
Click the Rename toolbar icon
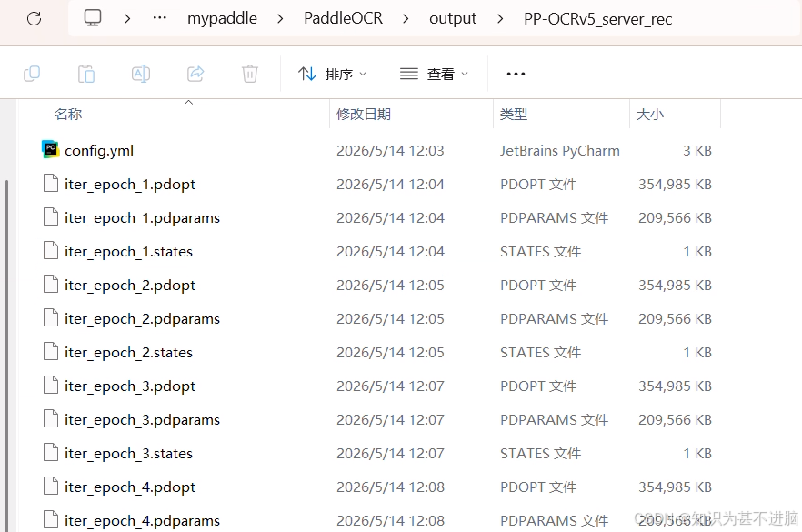coord(141,75)
